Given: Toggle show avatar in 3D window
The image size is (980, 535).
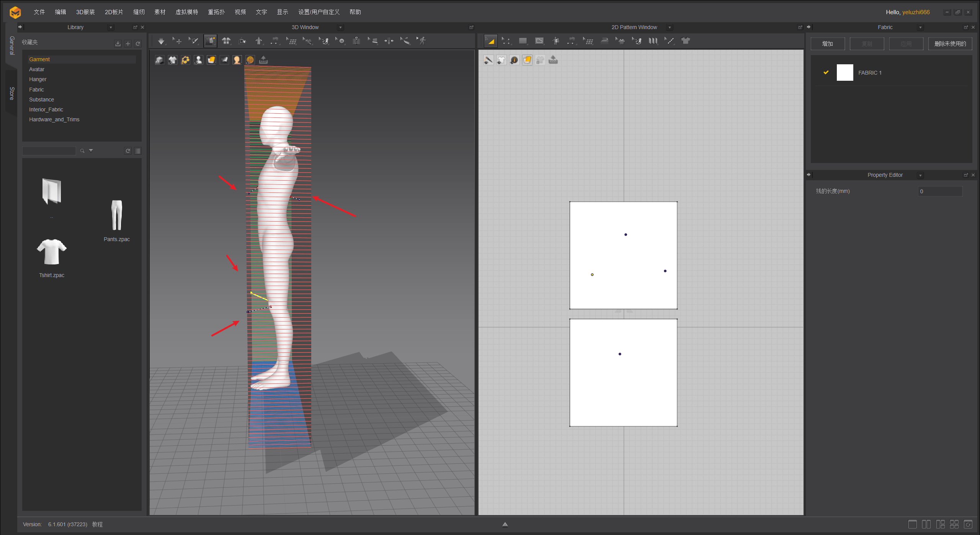Looking at the screenshot, I should [x=198, y=60].
